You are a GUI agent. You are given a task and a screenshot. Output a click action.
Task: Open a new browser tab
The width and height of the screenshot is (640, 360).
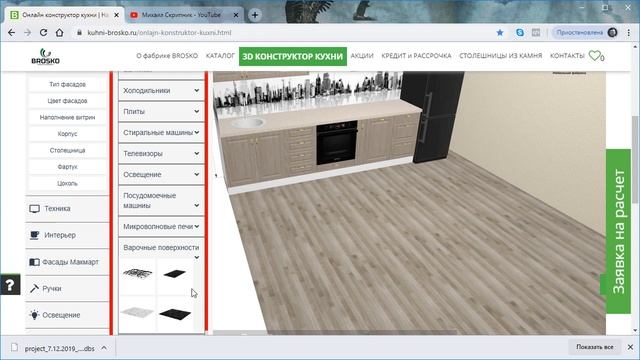[255, 15]
